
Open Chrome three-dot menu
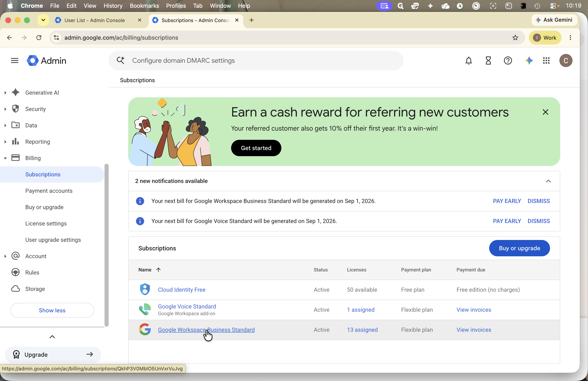pyautogui.click(x=570, y=38)
